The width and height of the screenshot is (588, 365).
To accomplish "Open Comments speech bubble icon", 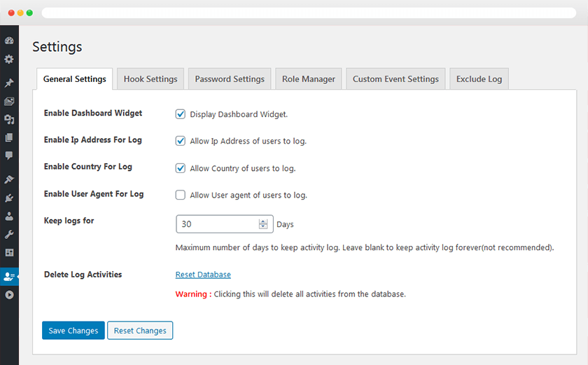I will coord(9,156).
